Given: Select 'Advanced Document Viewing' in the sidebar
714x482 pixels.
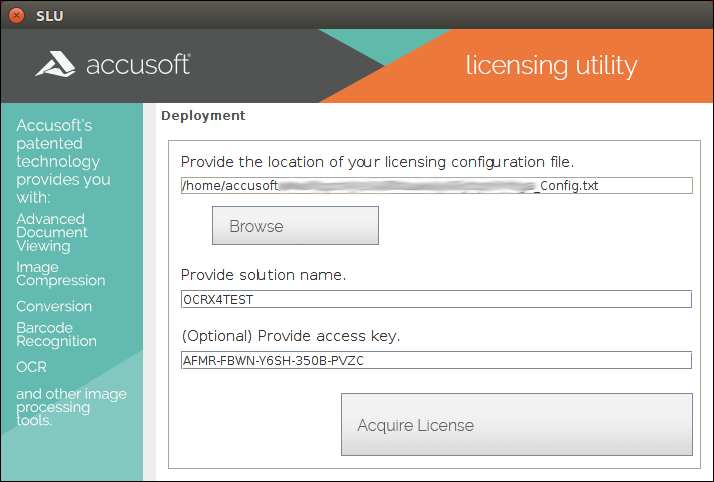Looking at the screenshot, I should (51, 232).
